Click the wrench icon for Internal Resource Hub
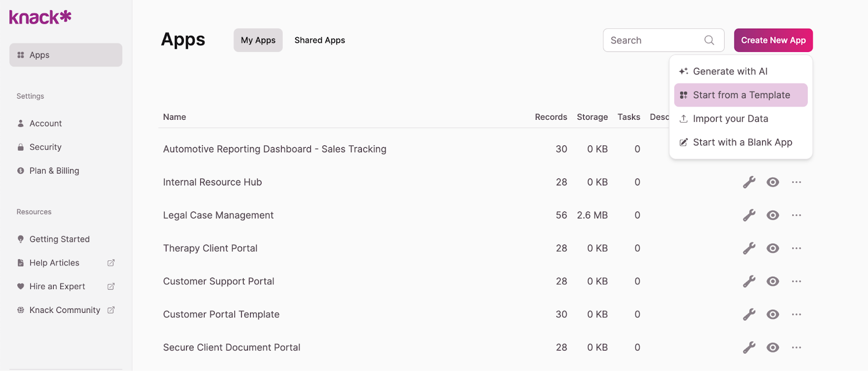Viewport: 868px width, 371px height. tap(749, 182)
